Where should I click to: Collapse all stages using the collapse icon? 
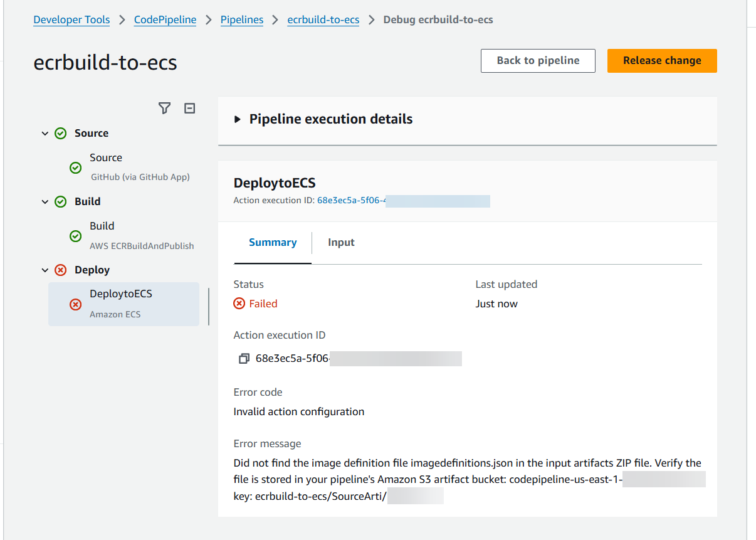(189, 108)
